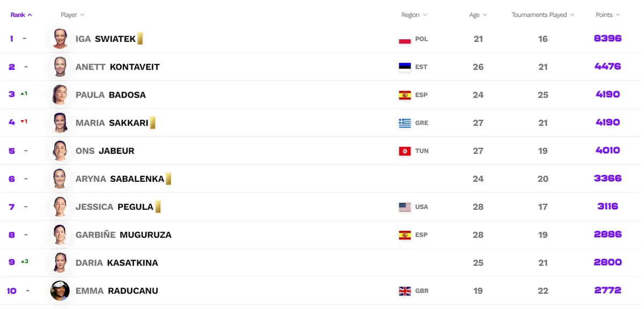Screen dimensions: 644x309
Task: Click gold badge next to Aryna Sabalenka
Action: click(x=169, y=179)
